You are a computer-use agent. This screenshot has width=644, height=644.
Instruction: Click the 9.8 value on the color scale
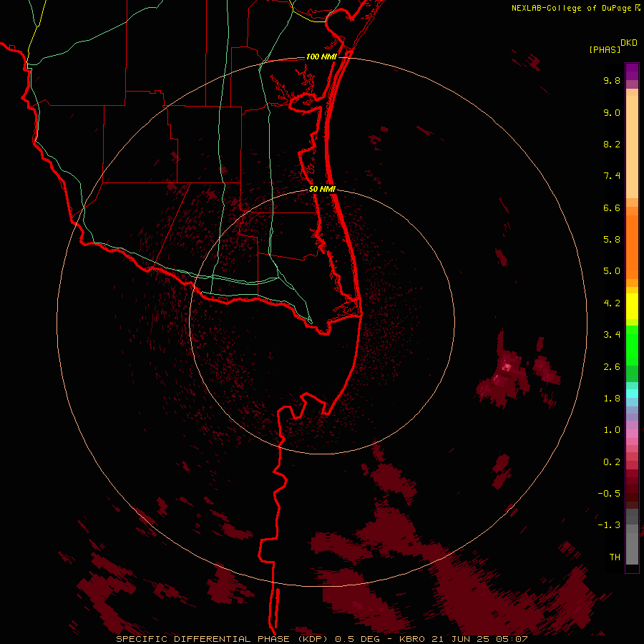pos(612,80)
